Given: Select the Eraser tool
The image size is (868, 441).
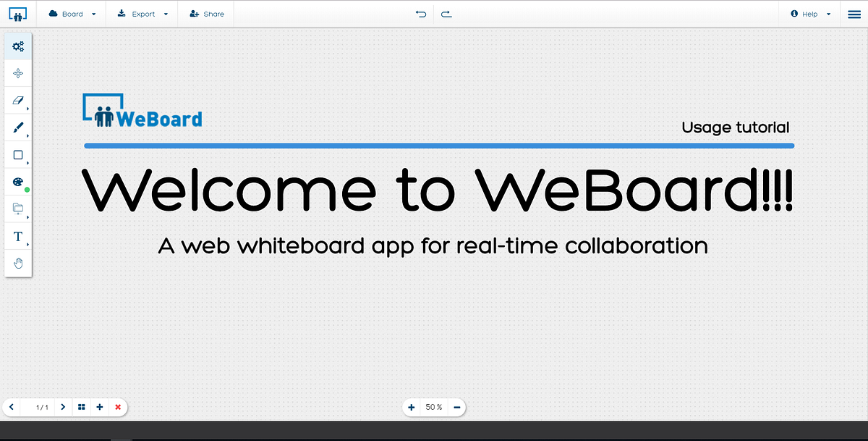Looking at the screenshot, I should [x=18, y=101].
